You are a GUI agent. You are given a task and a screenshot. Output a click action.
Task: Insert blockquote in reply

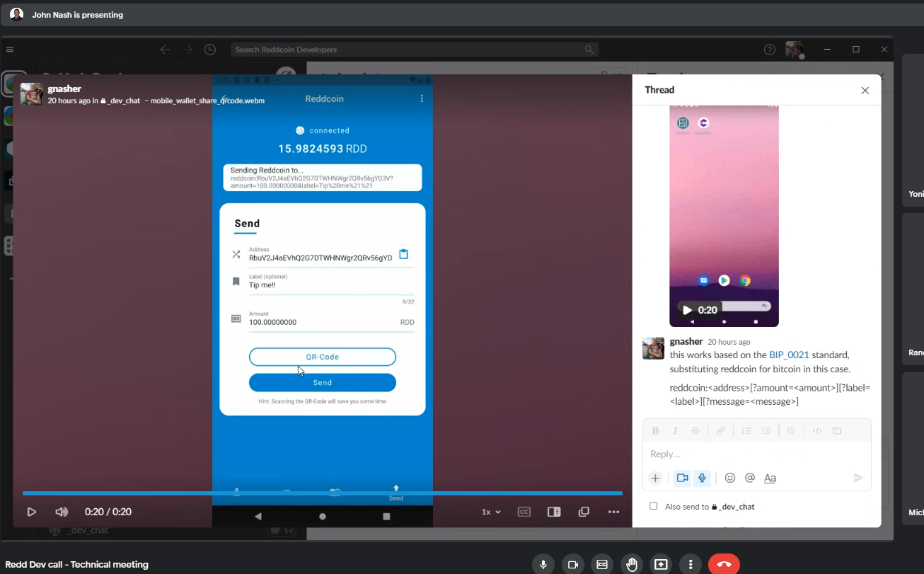[x=792, y=430]
